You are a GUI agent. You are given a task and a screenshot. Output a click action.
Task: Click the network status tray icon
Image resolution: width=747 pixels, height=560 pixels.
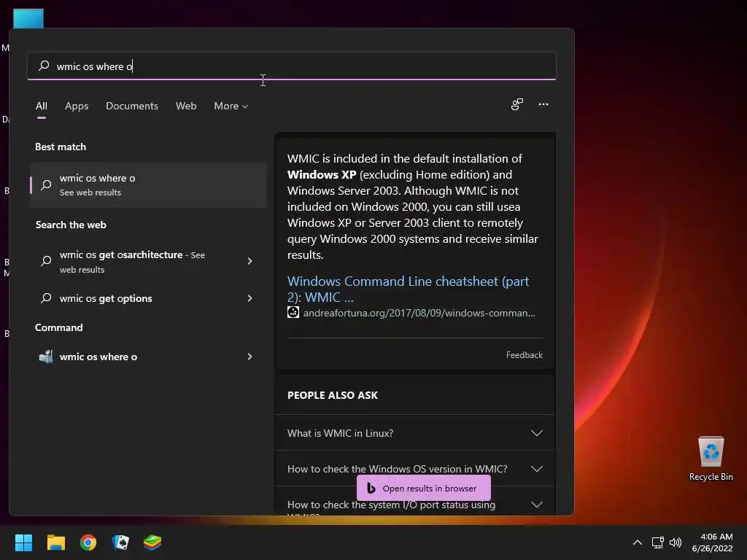[658, 542]
